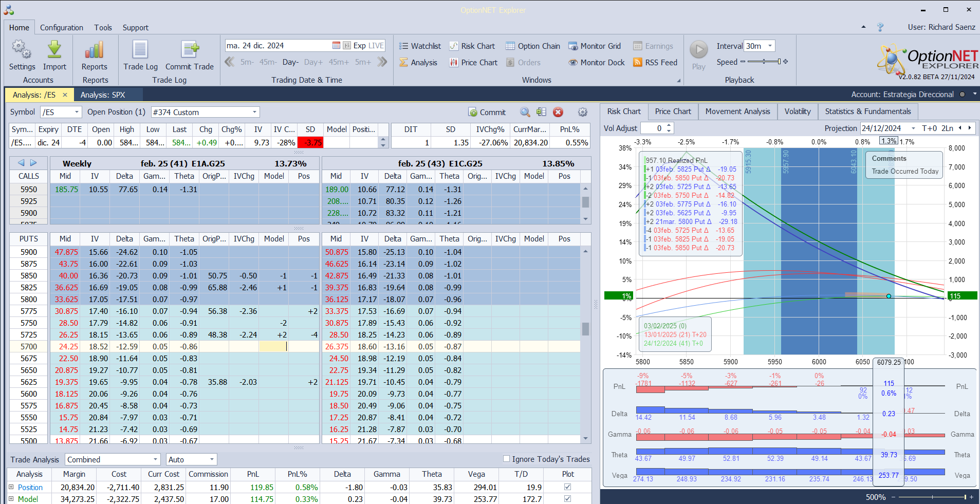
Task: Open the Combined trade analysis dropdown
Action: coord(156,459)
